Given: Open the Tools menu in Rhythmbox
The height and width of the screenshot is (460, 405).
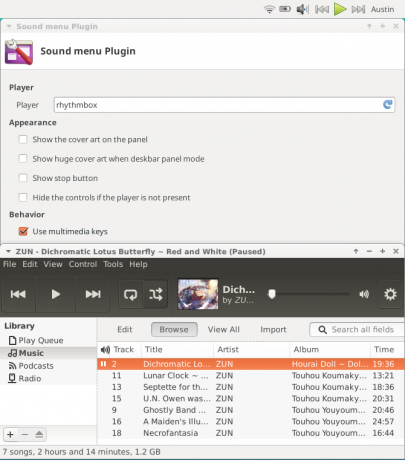Looking at the screenshot, I should click(x=113, y=264).
